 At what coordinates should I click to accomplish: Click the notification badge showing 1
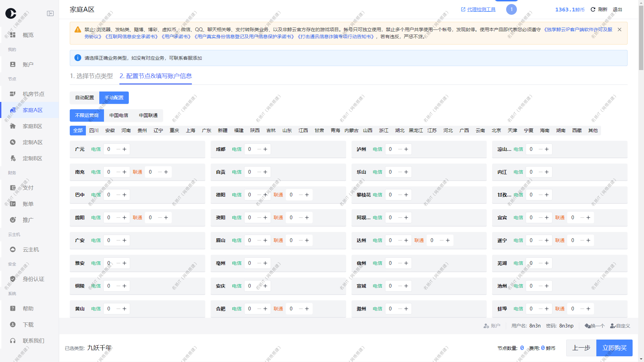point(511,9)
